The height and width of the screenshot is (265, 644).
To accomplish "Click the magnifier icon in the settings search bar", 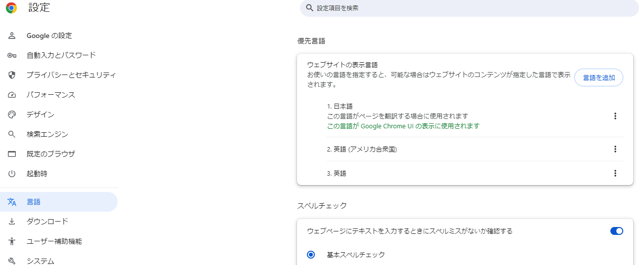I will point(310,8).
